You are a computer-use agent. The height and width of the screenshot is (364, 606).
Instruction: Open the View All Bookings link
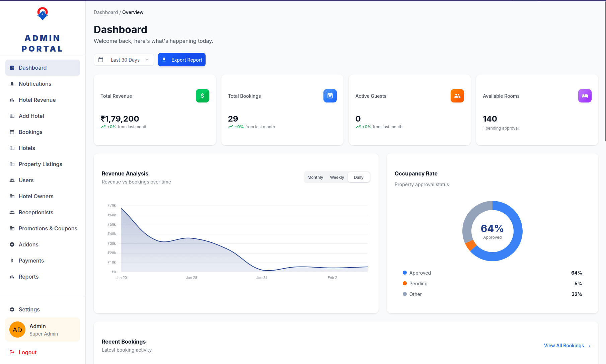tap(567, 346)
